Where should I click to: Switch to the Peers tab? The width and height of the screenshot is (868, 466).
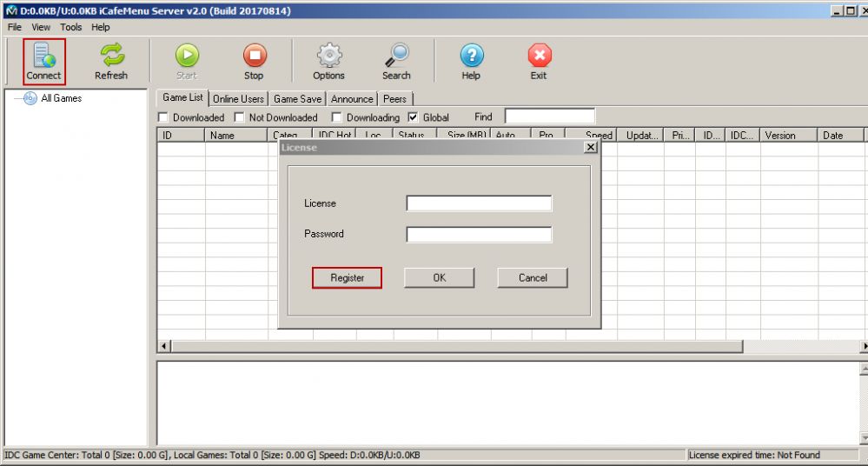click(394, 99)
